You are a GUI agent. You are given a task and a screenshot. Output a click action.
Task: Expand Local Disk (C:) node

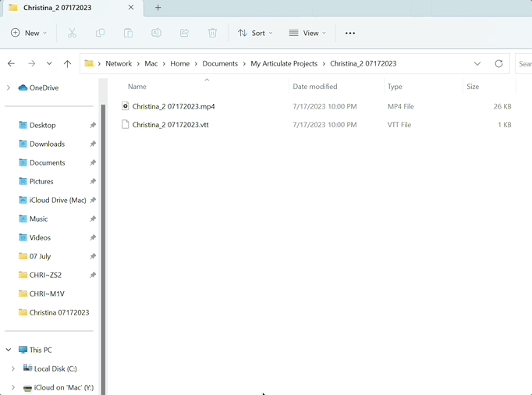click(x=12, y=368)
